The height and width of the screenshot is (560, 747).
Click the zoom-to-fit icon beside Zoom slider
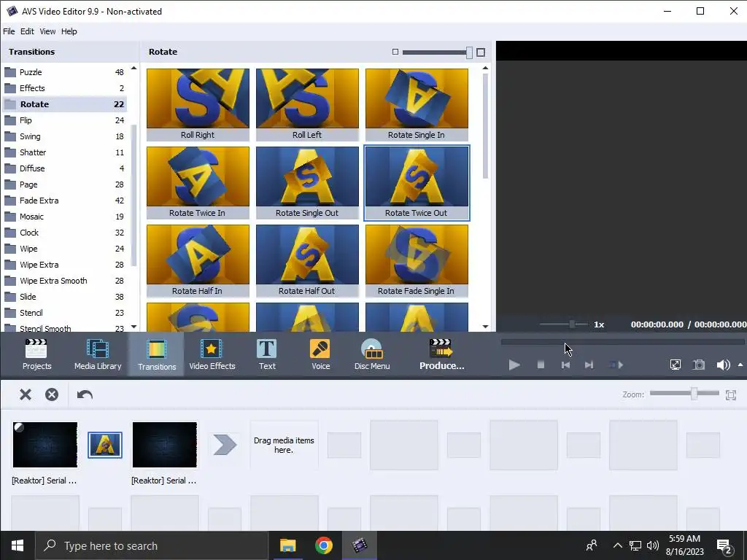point(731,394)
